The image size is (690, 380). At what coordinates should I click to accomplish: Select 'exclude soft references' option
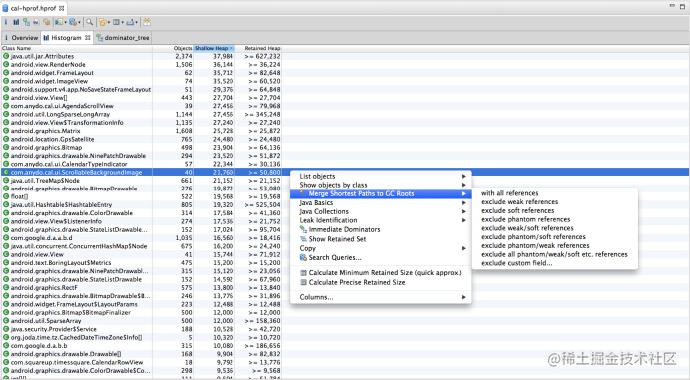[x=554, y=210]
